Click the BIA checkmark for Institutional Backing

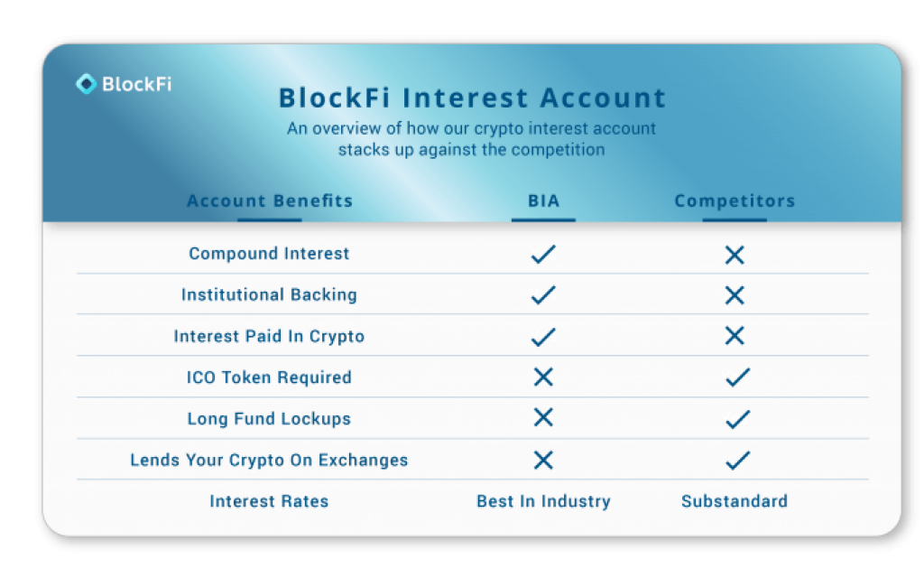coord(543,295)
